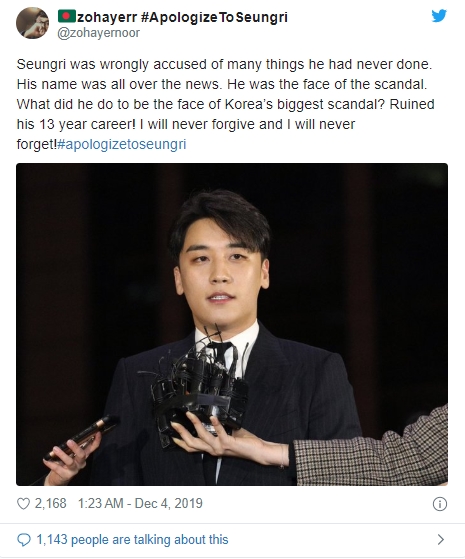Open the circled info icon
465x559 pixels.
click(440, 504)
